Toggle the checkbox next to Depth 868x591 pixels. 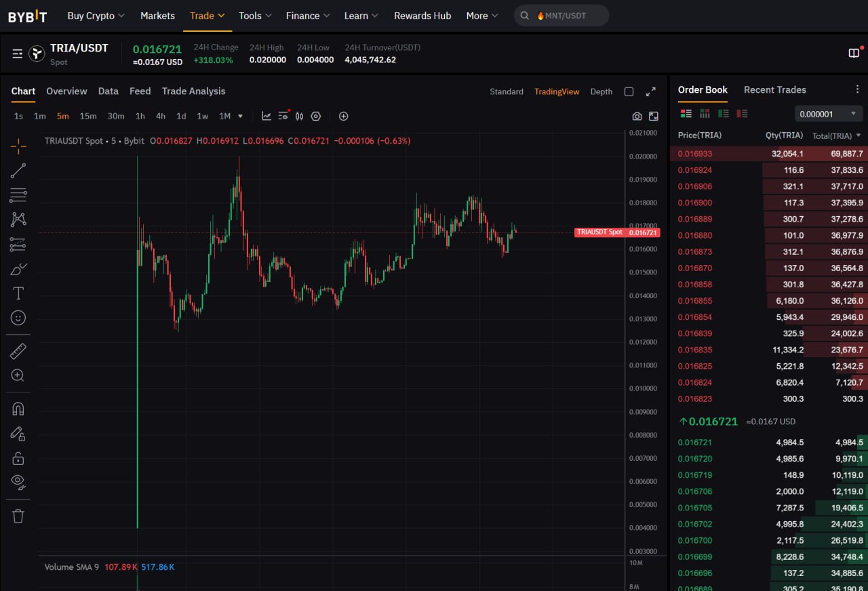point(629,91)
